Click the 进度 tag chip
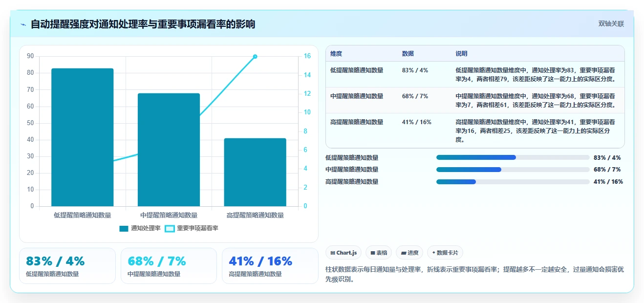644x303 pixels. [409, 253]
